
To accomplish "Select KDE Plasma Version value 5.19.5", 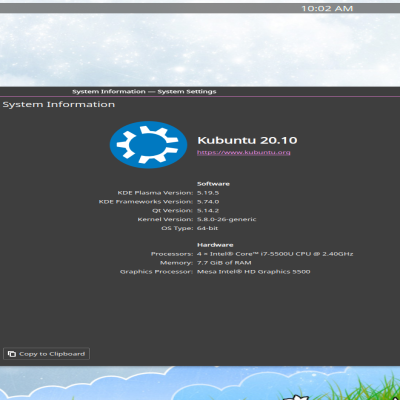I will (x=208, y=193).
